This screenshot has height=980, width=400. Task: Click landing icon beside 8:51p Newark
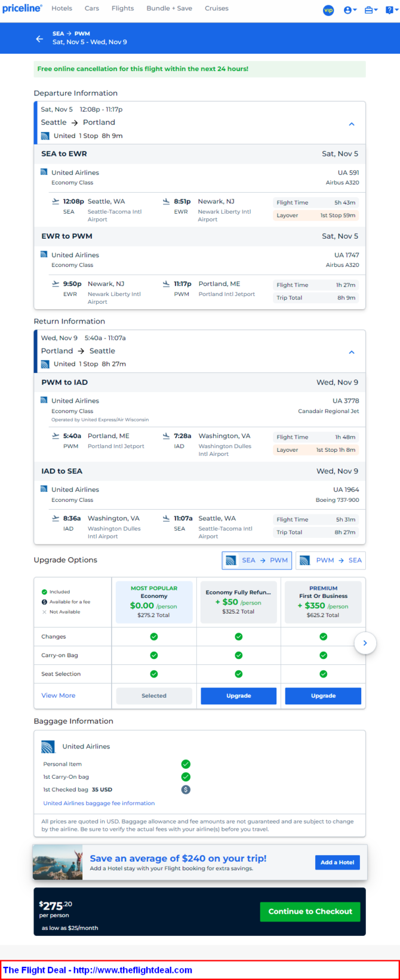(166, 201)
